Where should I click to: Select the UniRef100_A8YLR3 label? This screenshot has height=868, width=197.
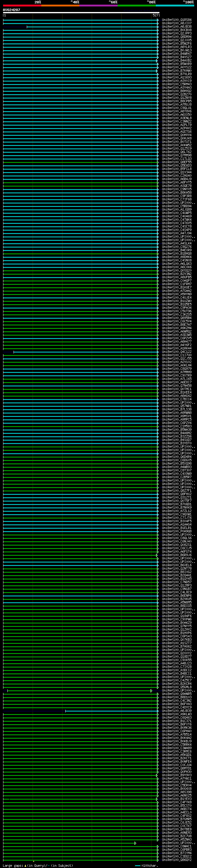pos(176,47)
